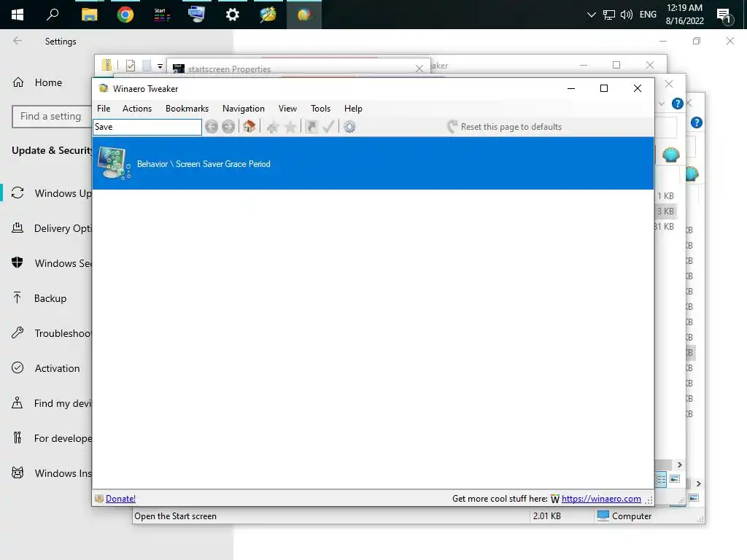The image size is (747, 560).
Task: Click the ENG language indicator
Action: 648,15
